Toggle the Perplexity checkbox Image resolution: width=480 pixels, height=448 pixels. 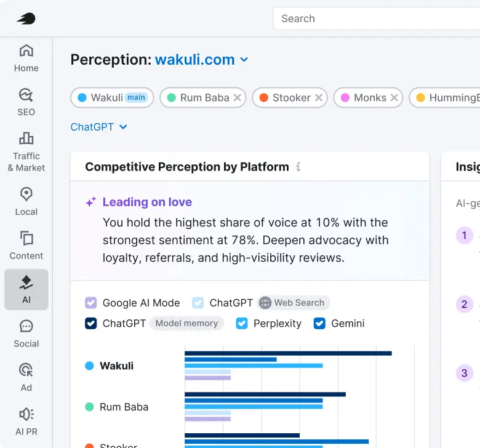242,323
